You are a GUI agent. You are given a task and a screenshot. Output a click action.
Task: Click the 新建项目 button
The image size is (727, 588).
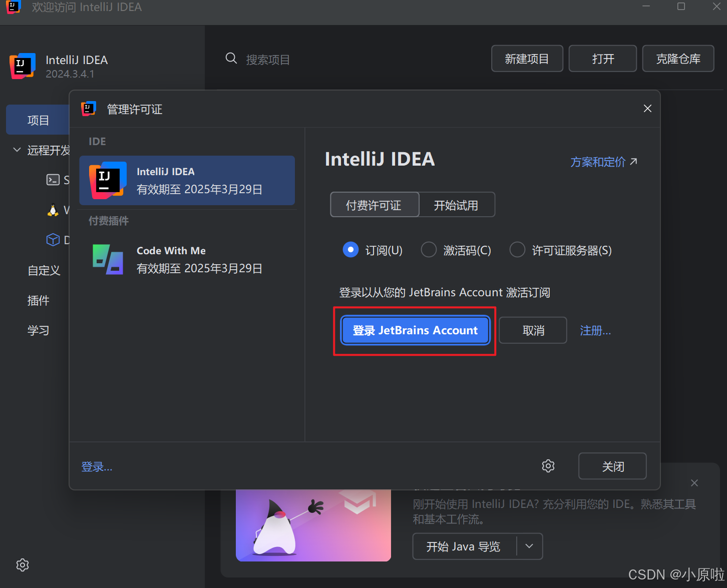(x=527, y=59)
